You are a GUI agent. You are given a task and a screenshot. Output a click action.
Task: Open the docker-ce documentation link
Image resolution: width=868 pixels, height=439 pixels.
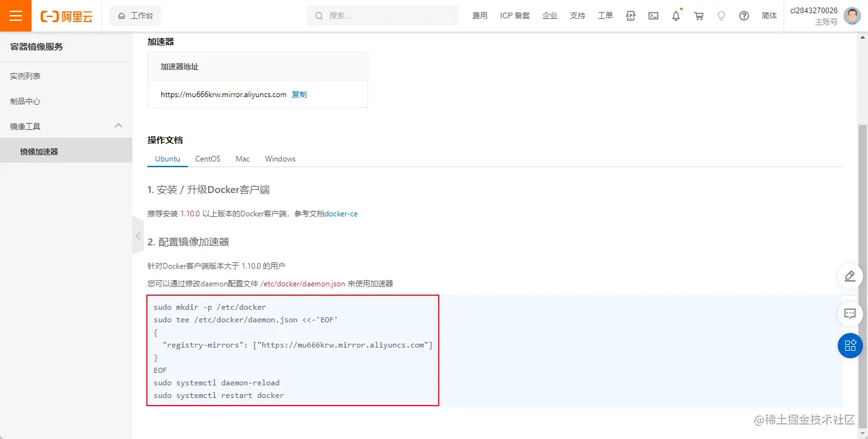341,213
